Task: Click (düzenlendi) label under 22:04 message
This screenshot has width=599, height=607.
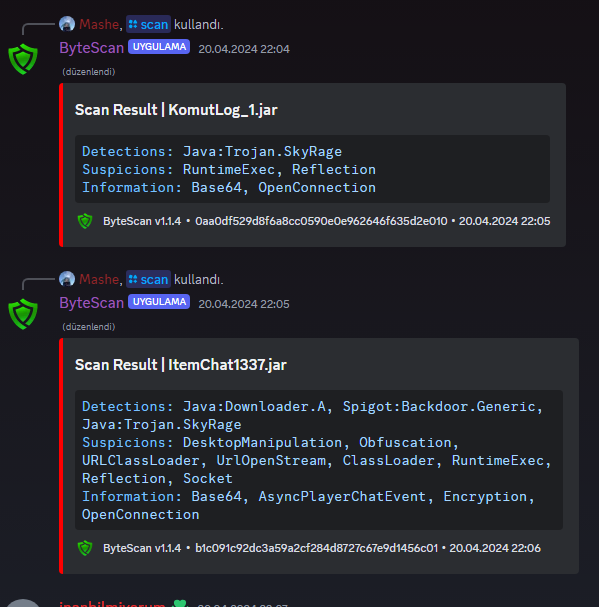Action: 89,72
